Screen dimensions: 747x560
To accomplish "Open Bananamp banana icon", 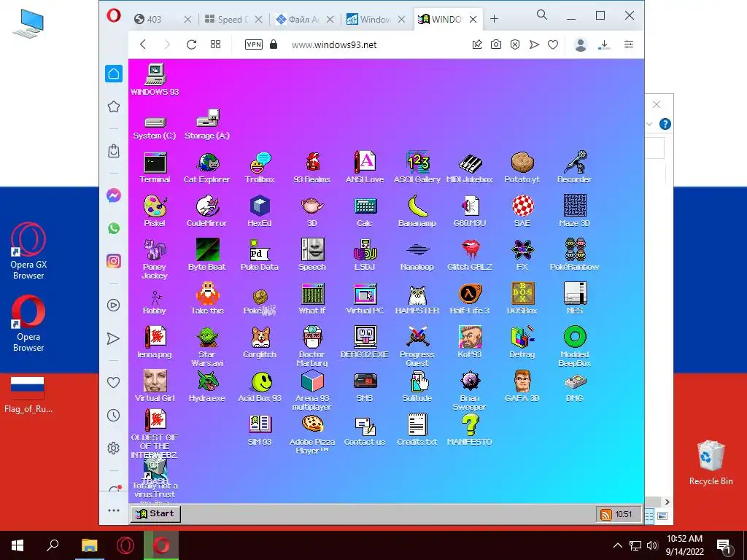I will (417, 206).
